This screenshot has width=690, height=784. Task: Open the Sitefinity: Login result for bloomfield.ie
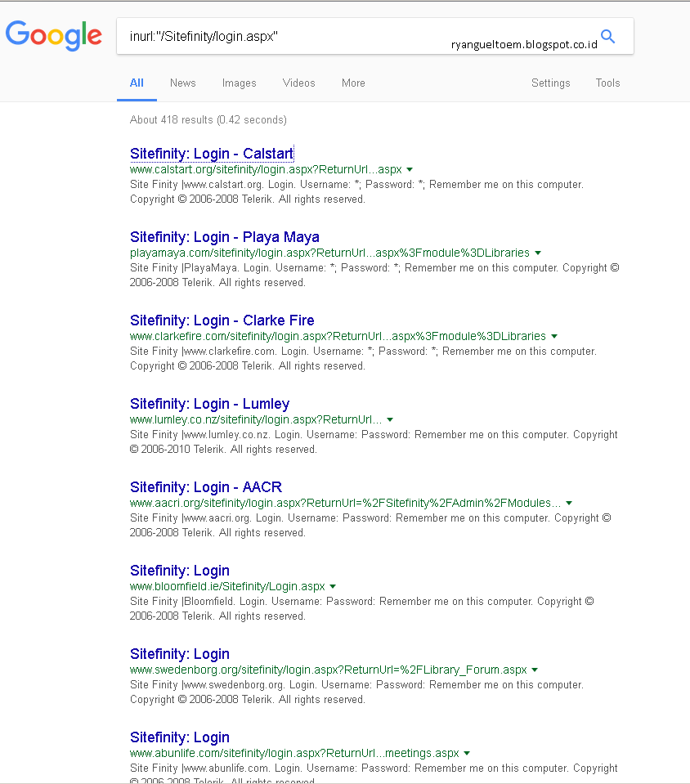click(x=180, y=571)
